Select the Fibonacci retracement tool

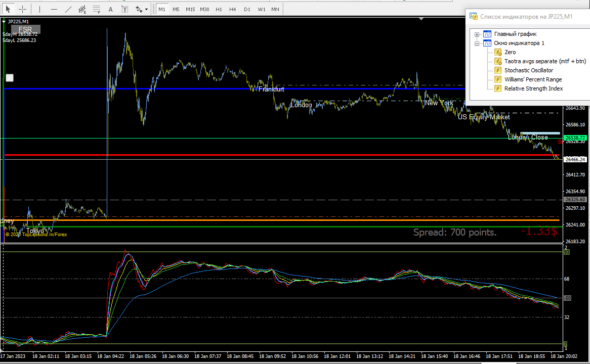(x=96, y=9)
